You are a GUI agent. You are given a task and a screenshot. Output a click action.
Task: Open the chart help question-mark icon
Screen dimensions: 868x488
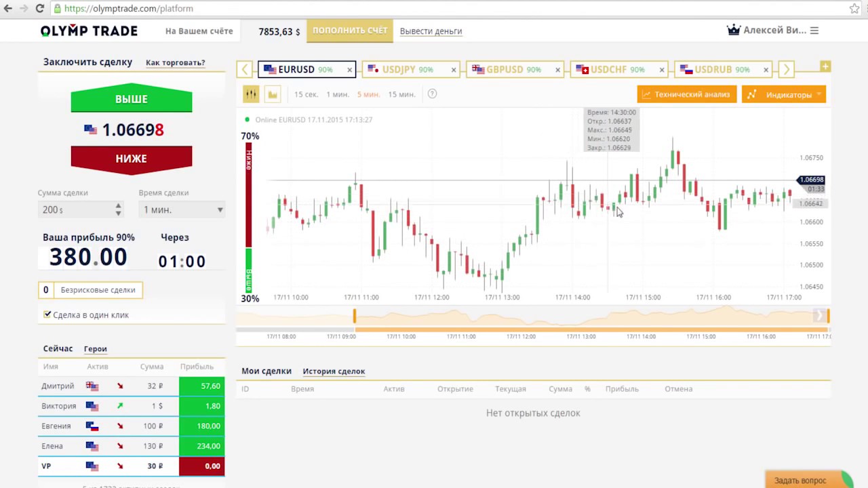[432, 94]
